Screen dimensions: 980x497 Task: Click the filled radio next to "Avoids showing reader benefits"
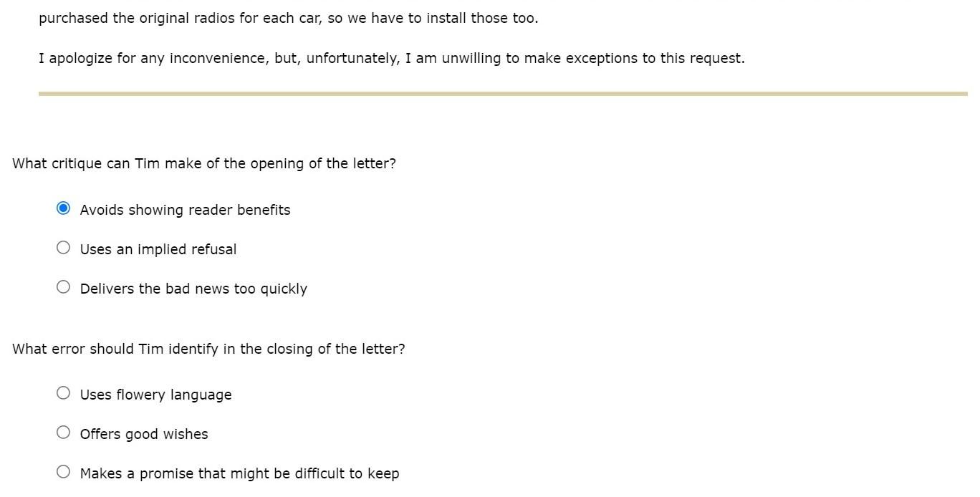[63, 208]
